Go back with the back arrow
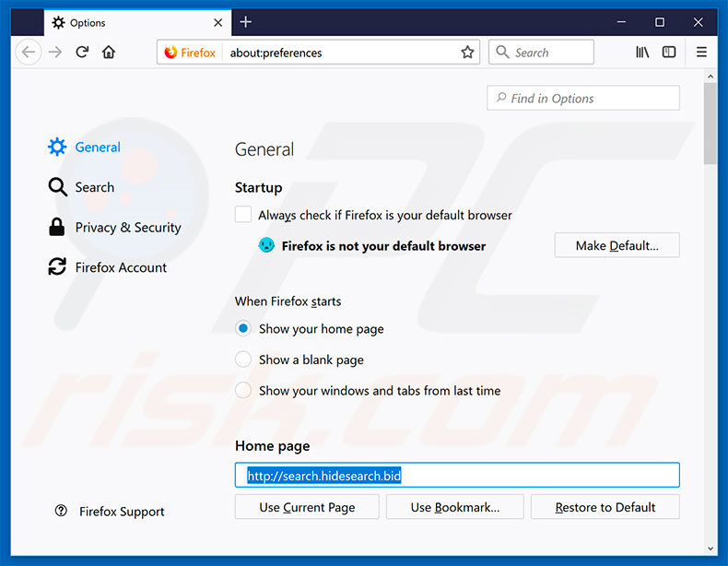The width and height of the screenshot is (728, 566). (x=29, y=52)
